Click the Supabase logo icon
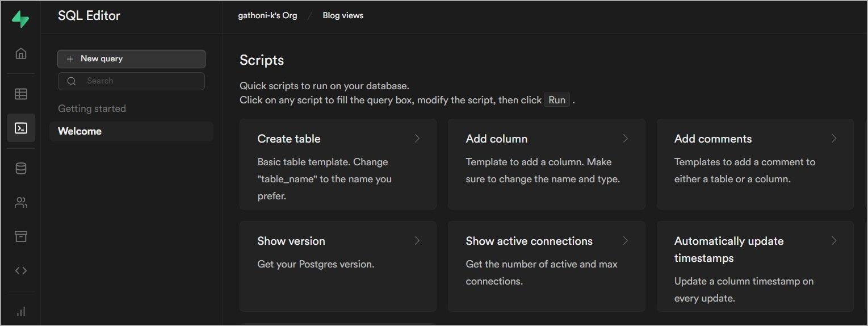 coord(20,19)
